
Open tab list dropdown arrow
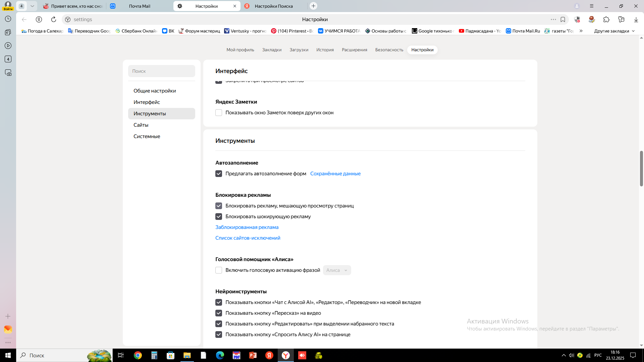click(x=32, y=6)
